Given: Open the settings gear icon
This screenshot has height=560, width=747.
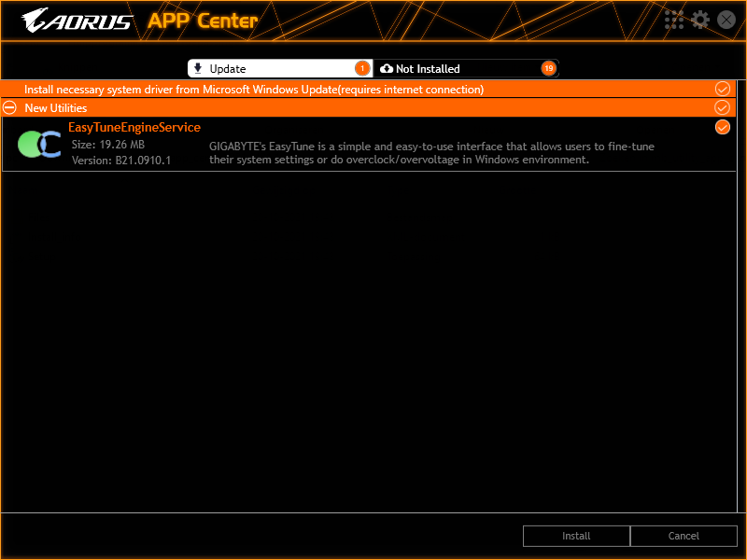Looking at the screenshot, I should (x=699, y=20).
